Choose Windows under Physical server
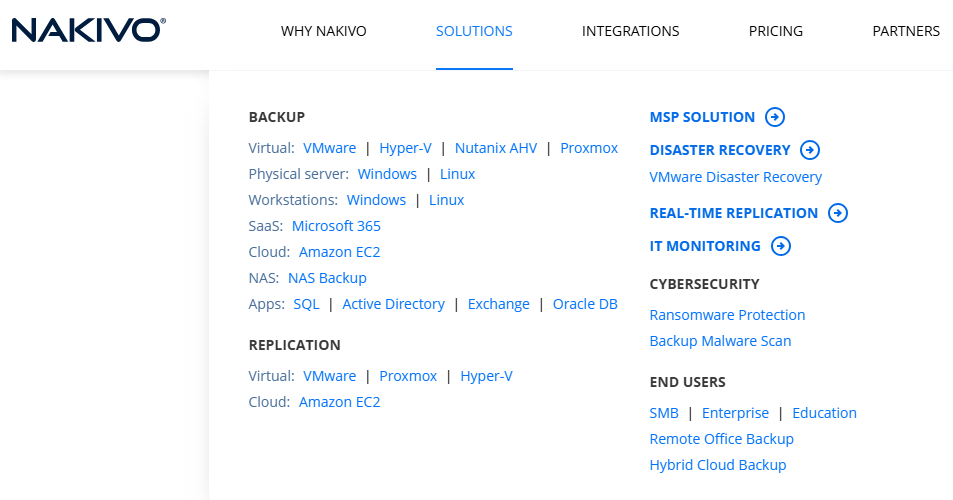 (x=387, y=174)
